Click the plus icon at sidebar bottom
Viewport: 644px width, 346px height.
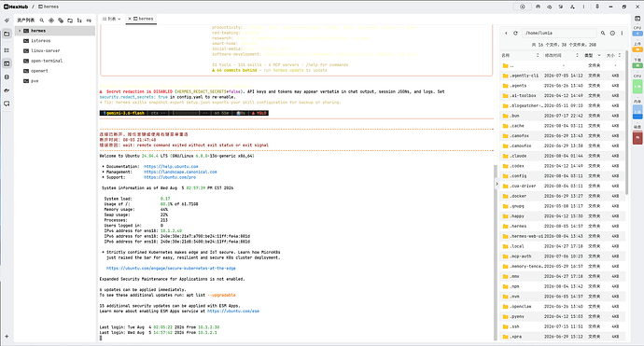point(7,337)
